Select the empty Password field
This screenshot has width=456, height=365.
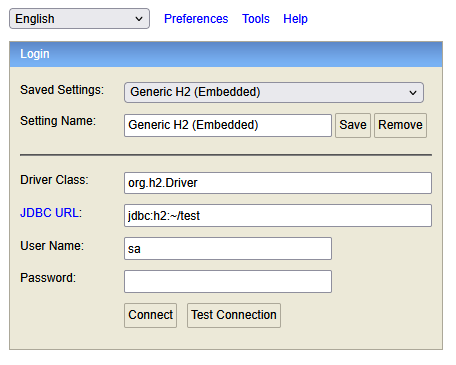[x=228, y=281]
